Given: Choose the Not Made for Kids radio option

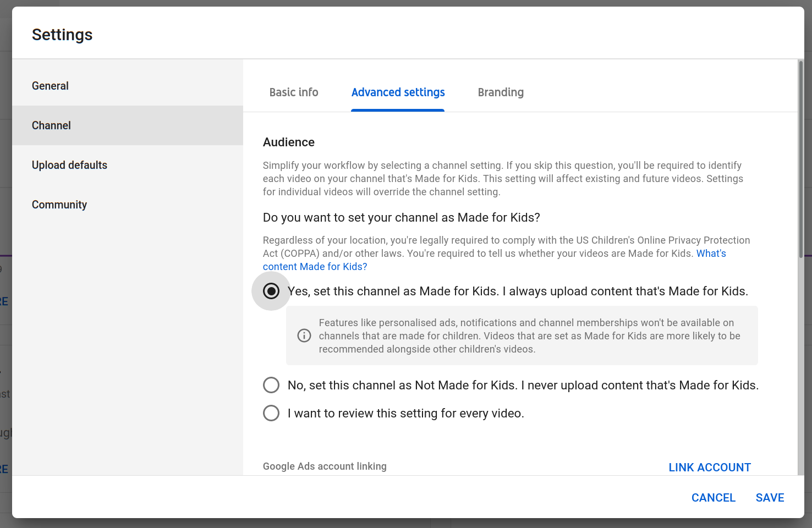Looking at the screenshot, I should [x=271, y=385].
